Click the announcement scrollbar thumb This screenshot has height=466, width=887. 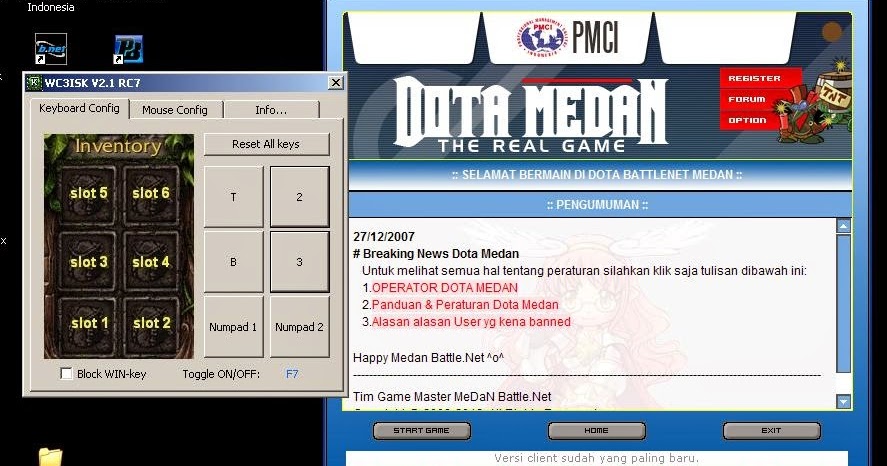tap(843, 304)
